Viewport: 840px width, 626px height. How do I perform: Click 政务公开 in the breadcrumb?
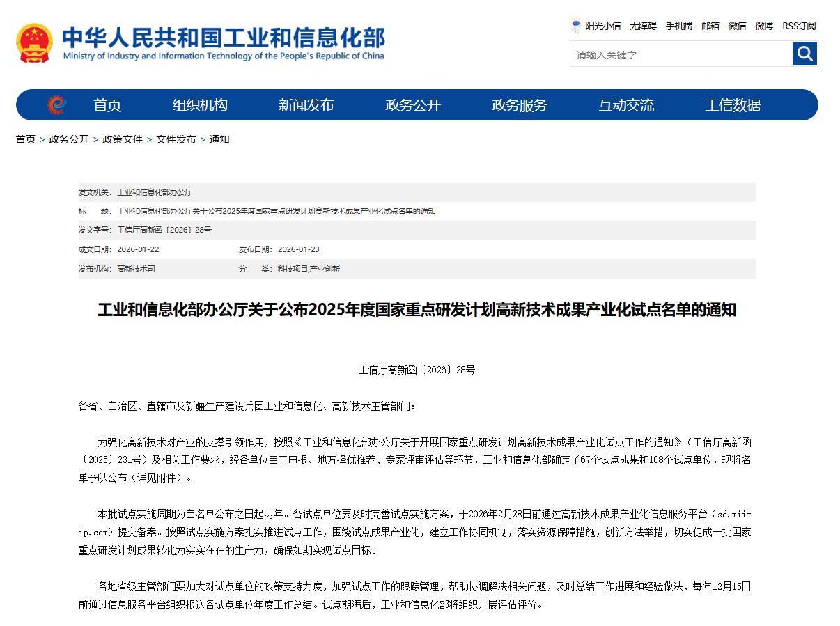(x=68, y=139)
